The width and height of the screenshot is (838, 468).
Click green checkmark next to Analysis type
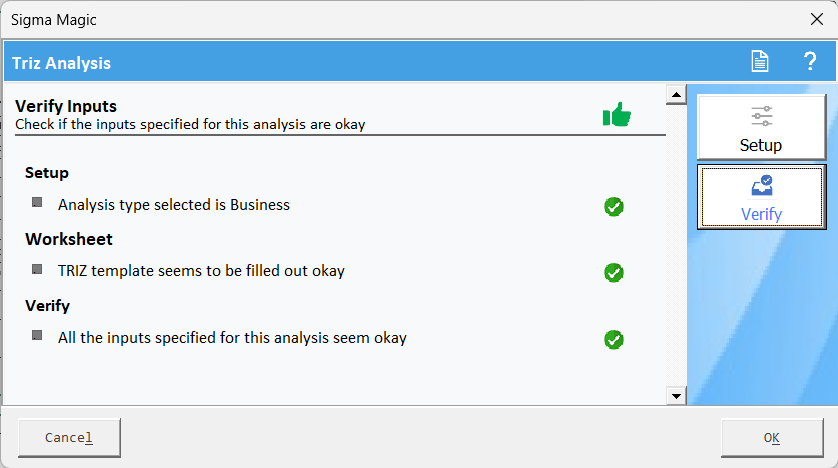point(614,207)
